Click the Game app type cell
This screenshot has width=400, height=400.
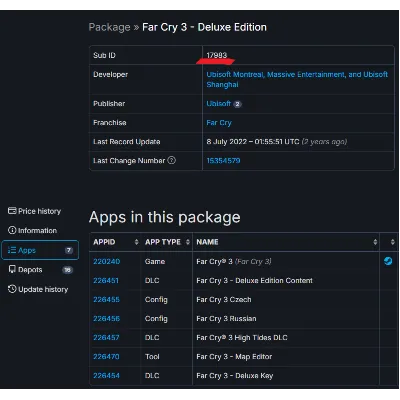point(155,261)
